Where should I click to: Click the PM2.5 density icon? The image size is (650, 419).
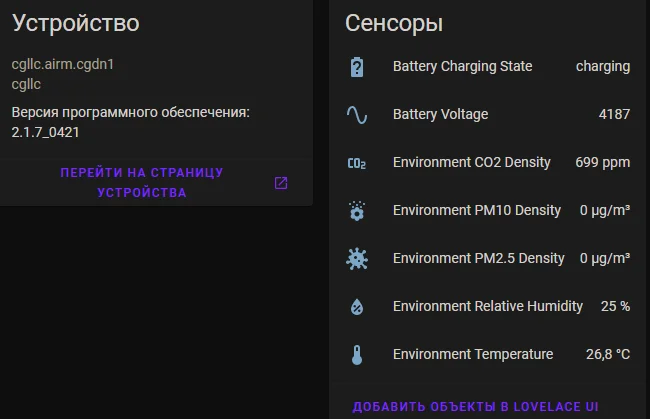(357, 259)
